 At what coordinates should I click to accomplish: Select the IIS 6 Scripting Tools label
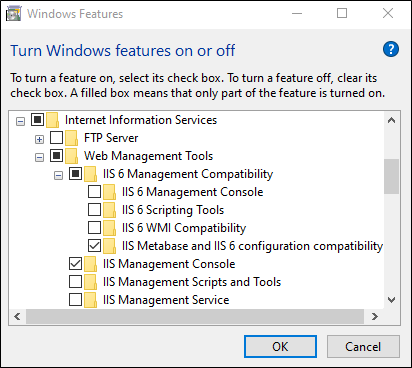pos(173,210)
